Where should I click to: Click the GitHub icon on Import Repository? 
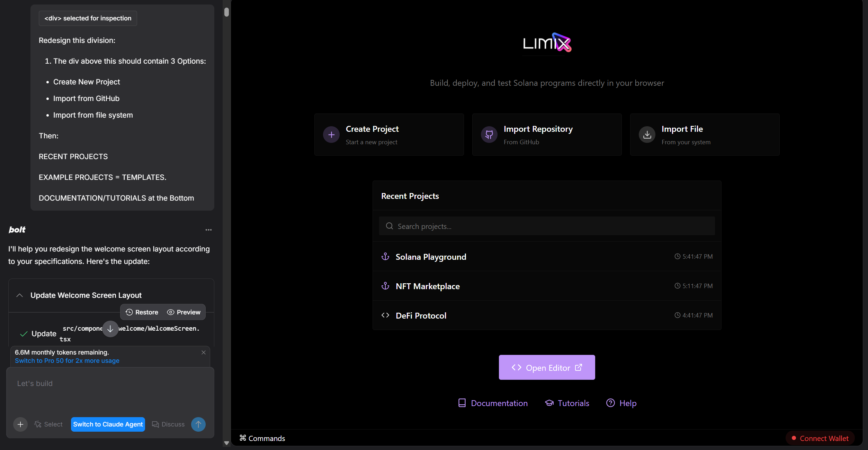(489, 135)
